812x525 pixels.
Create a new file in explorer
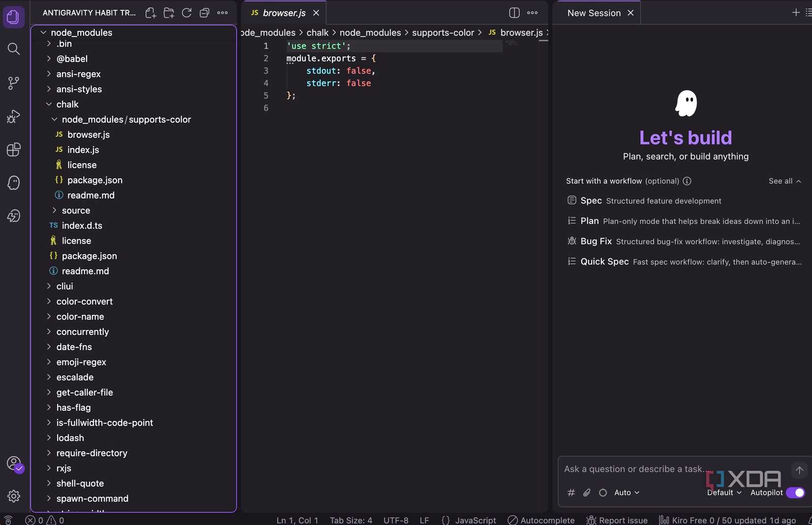pos(151,13)
